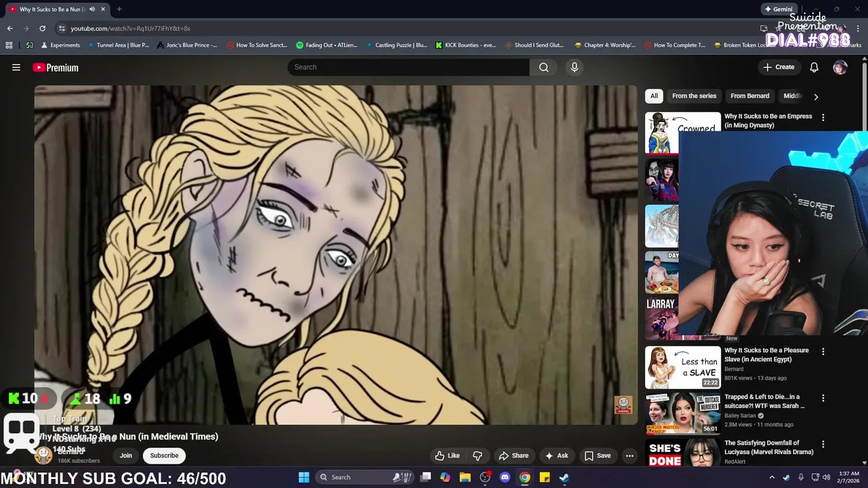Open Steam from taskbar

click(x=564, y=477)
